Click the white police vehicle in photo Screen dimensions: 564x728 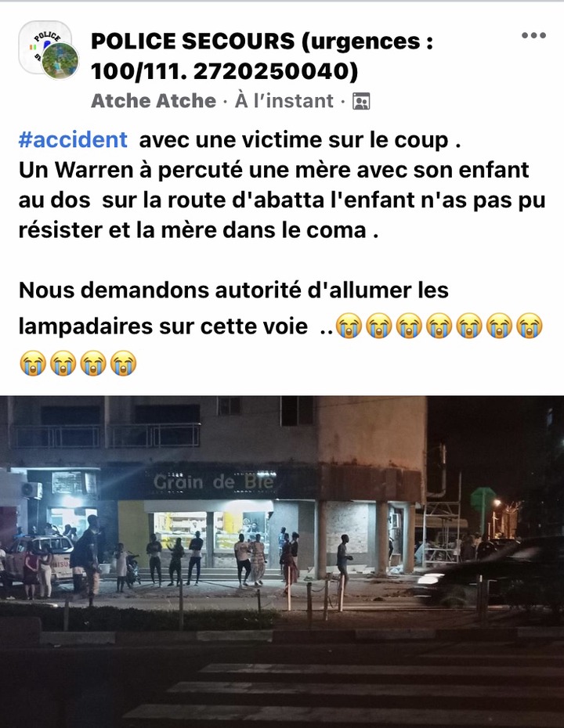click(39, 559)
